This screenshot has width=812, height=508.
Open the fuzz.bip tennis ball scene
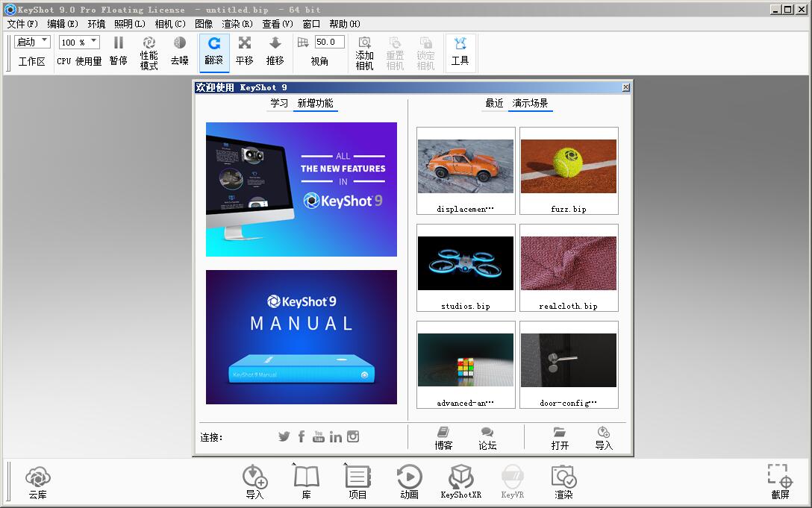pos(569,171)
